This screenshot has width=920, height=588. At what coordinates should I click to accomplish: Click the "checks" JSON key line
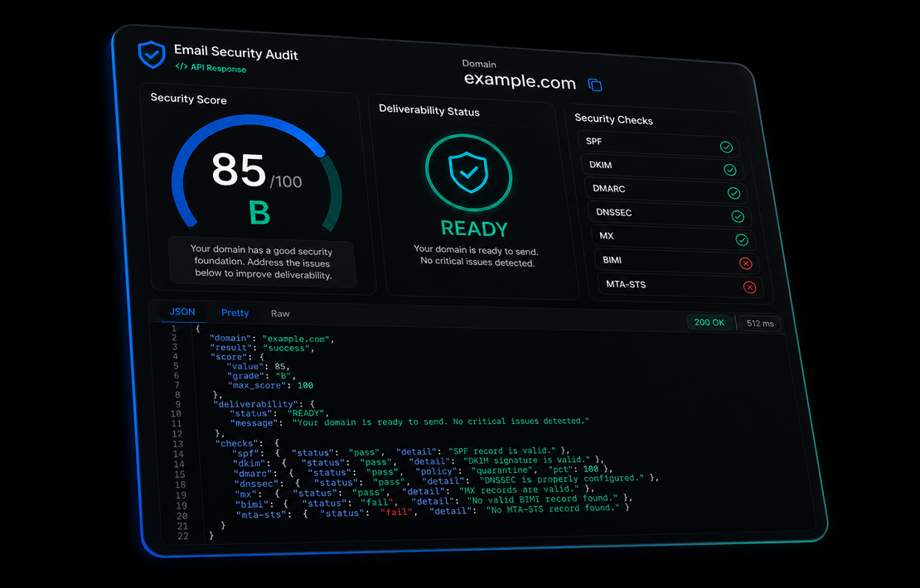pos(247,443)
